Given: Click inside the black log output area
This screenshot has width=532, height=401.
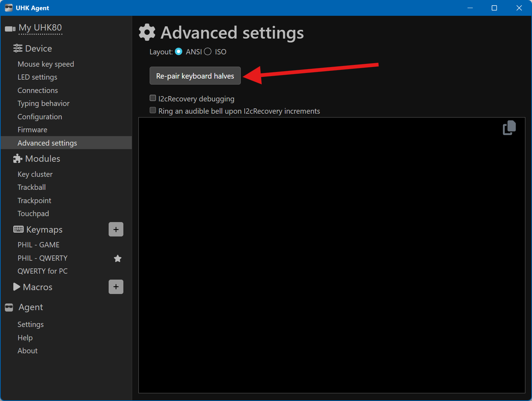Looking at the screenshot, I should point(332,255).
